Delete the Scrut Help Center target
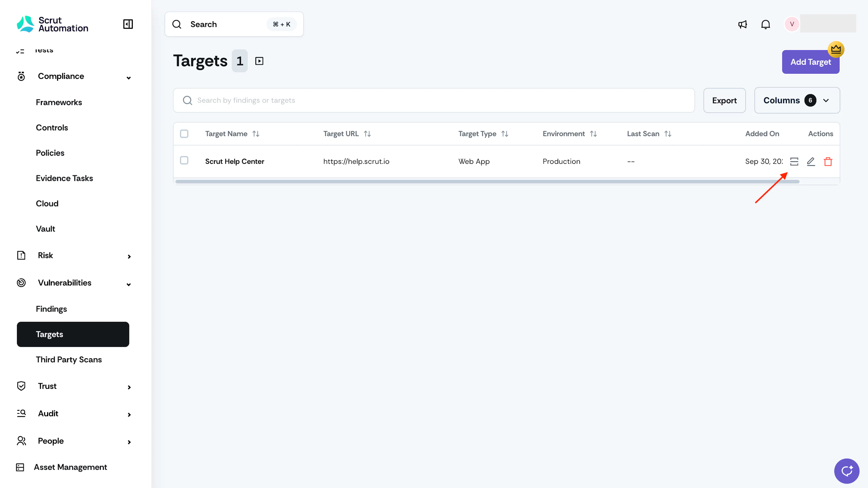The image size is (868, 488). 828,162
